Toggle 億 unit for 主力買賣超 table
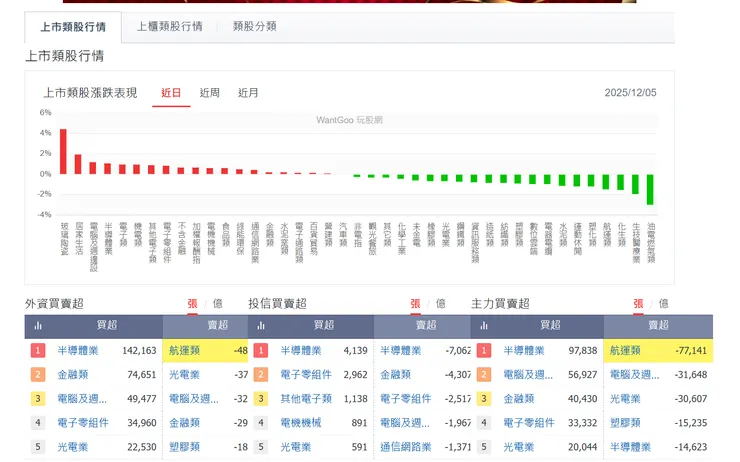Screen dimensions: 740x462 click(664, 304)
